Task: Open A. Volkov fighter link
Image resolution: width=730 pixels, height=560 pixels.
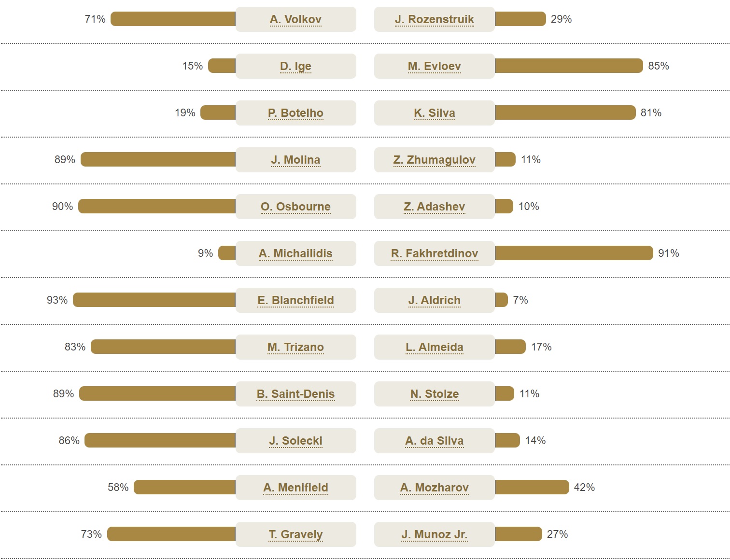Action: pos(295,19)
